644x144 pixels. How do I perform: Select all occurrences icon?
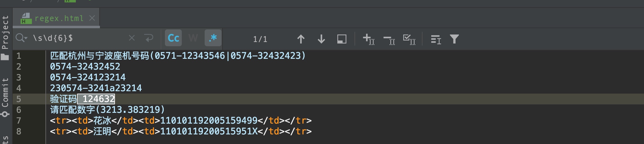[x=409, y=39]
